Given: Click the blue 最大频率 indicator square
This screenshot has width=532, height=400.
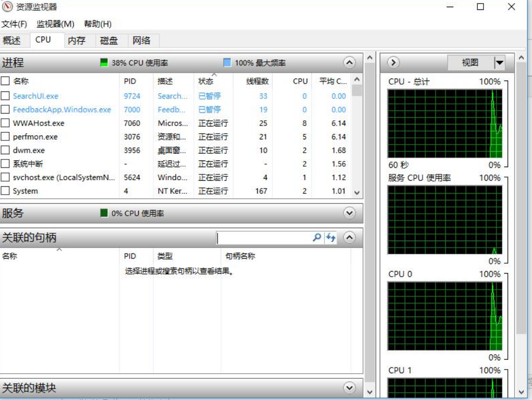Looking at the screenshot, I should (x=227, y=62).
